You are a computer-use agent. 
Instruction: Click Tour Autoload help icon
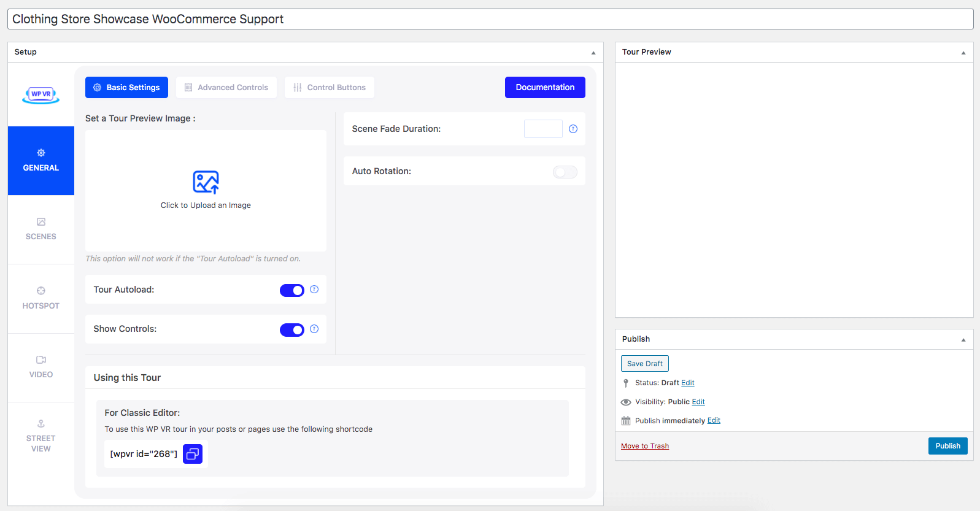click(314, 290)
